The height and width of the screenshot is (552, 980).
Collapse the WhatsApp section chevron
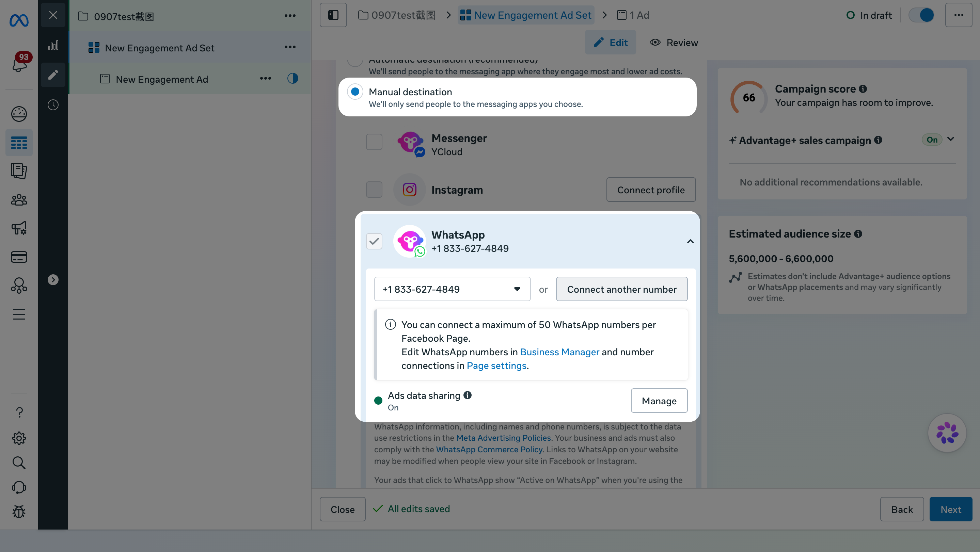click(690, 241)
